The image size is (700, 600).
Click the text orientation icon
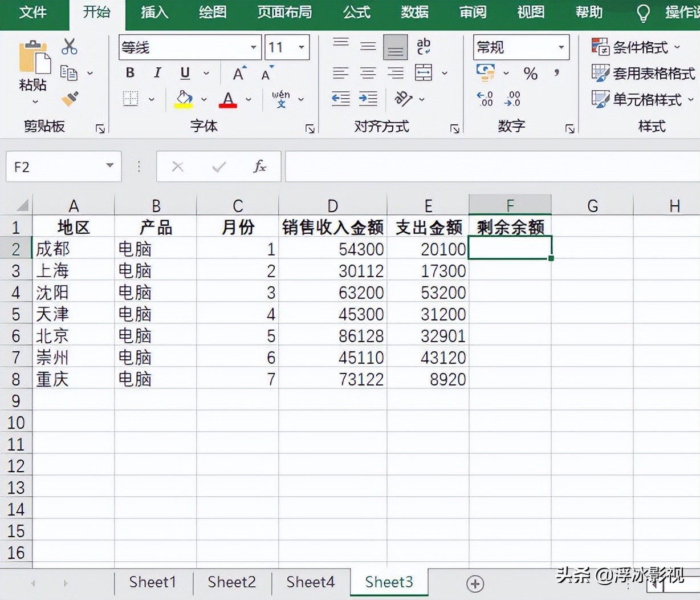click(403, 99)
